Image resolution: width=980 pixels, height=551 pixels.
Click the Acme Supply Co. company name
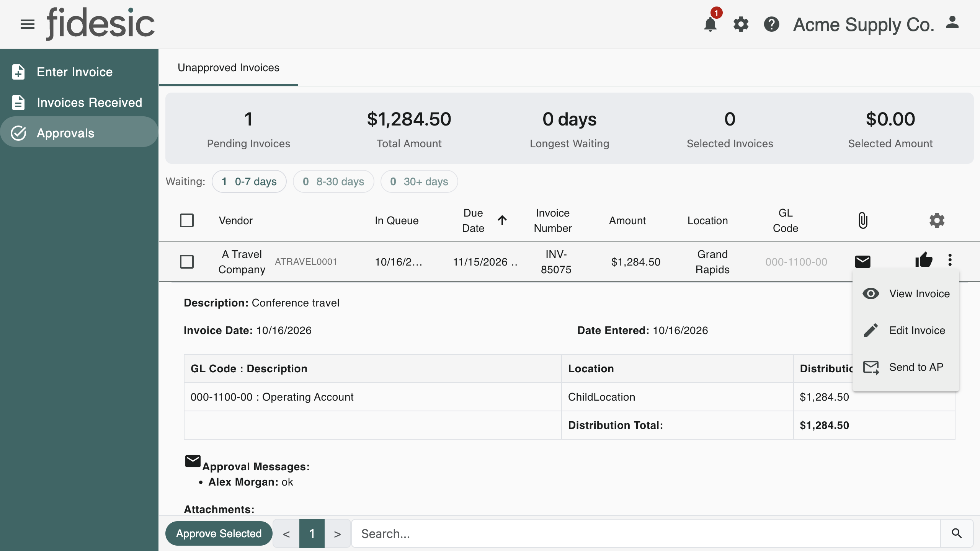[x=864, y=24]
